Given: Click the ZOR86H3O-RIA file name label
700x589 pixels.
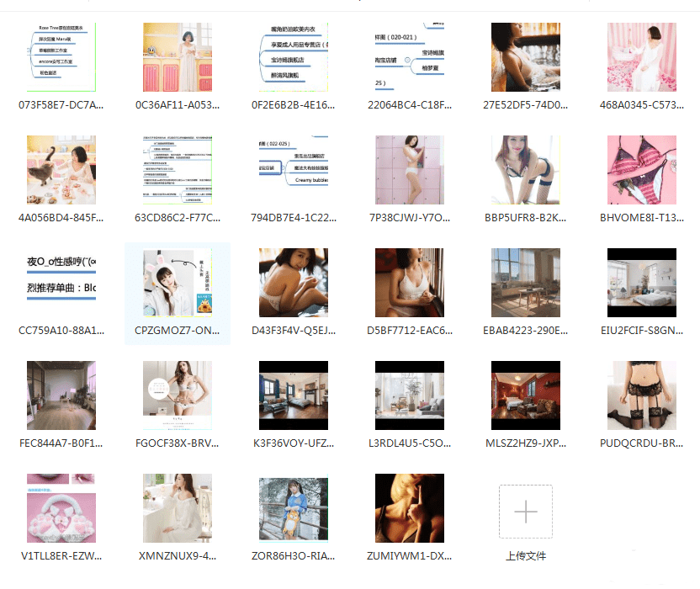Looking at the screenshot, I should pyautogui.click(x=294, y=556).
